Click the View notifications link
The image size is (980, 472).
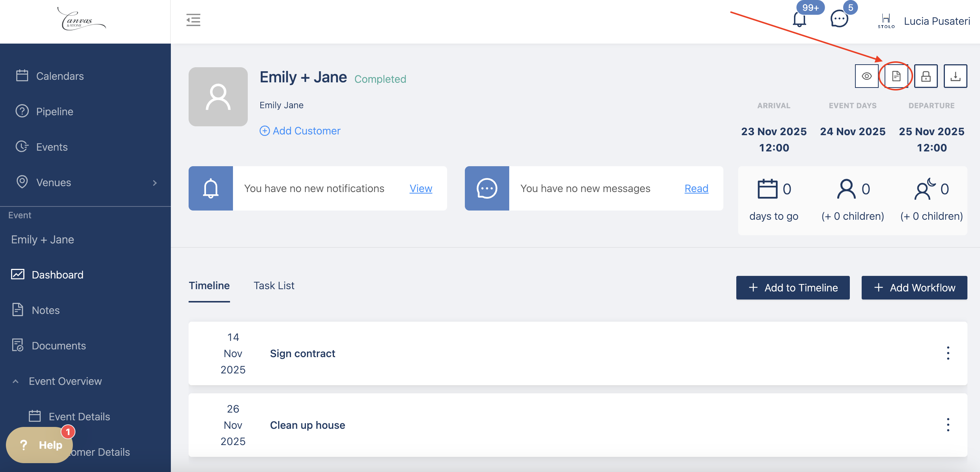(420, 188)
